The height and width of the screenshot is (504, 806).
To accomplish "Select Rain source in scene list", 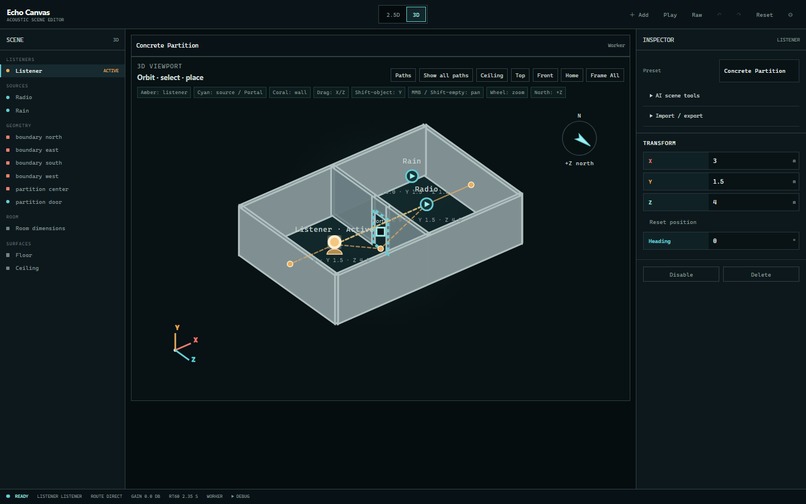I will tap(62, 111).
